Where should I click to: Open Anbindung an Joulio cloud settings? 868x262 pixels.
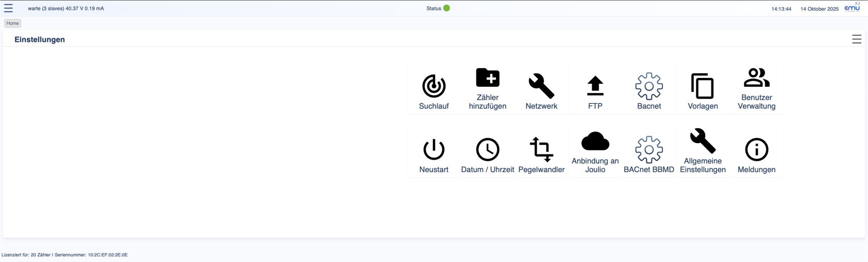595,141
